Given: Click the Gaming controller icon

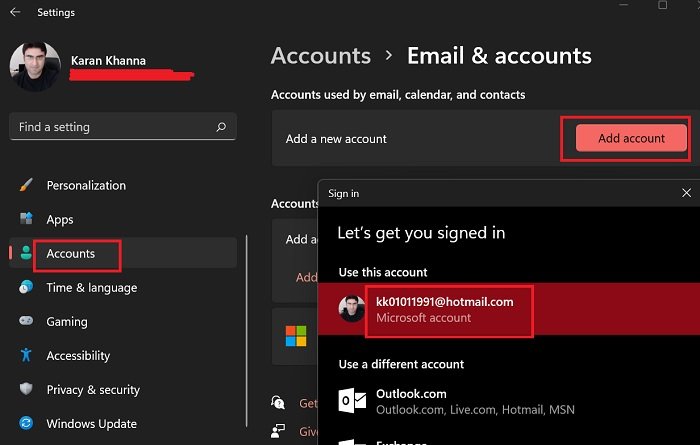Looking at the screenshot, I should click(x=26, y=322).
